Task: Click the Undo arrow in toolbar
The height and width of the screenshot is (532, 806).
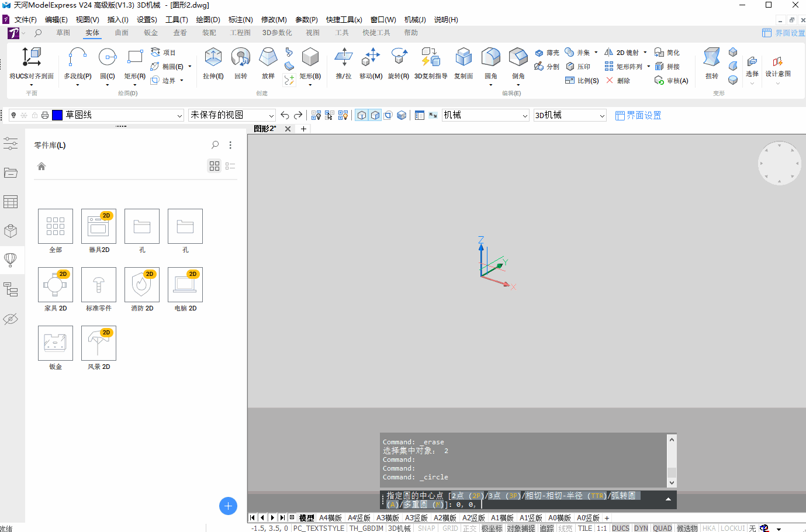Action: 285,115
